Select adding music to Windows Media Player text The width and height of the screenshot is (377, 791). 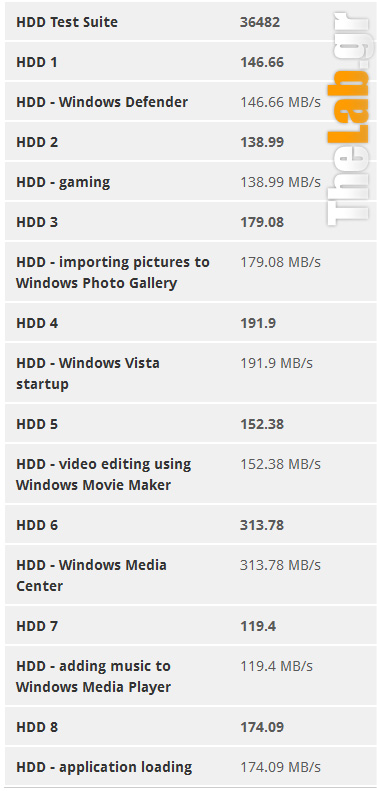pos(93,676)
